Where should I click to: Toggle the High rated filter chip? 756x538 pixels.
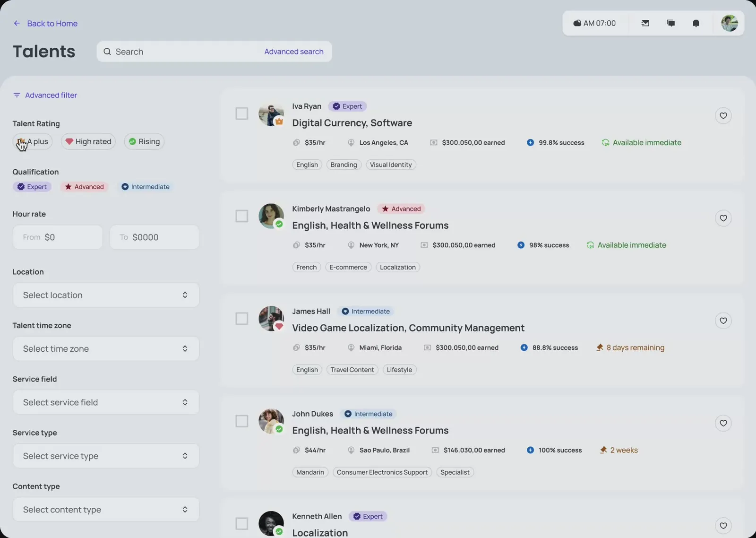[x=88, y=141]
